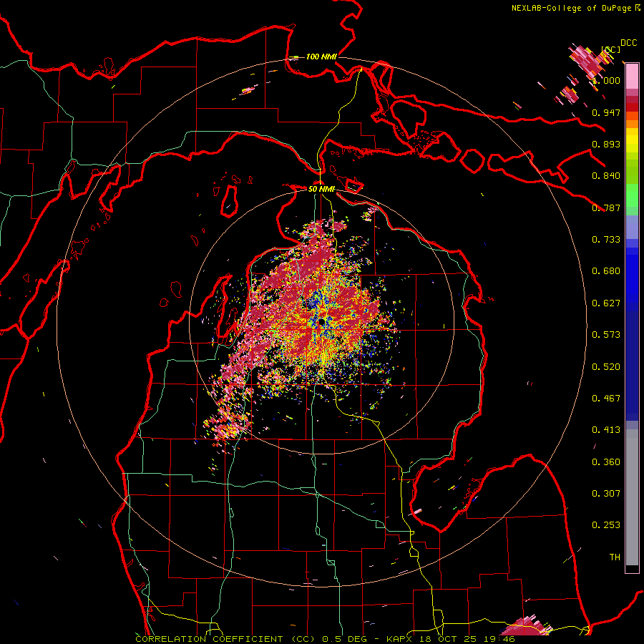The width and height of the screenshot is (644, 644).
Task: Select the 1.000 color scale value
Action: click(606, 80)
